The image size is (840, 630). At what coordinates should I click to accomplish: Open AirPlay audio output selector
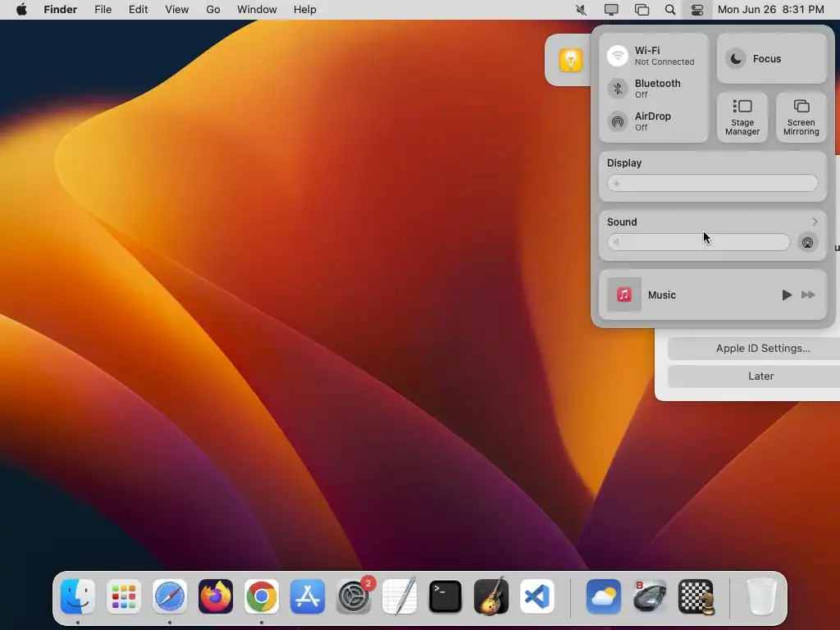[x=807, y=242]
